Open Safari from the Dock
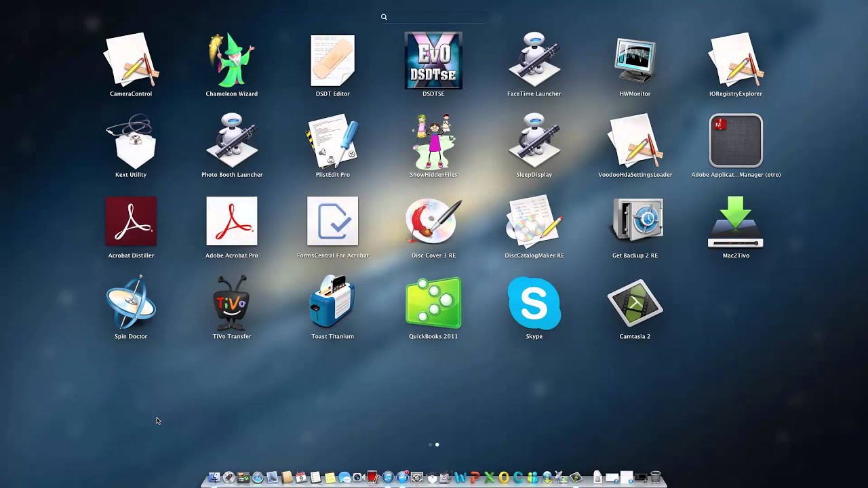The image size is (868, 488). click(258, 478)
